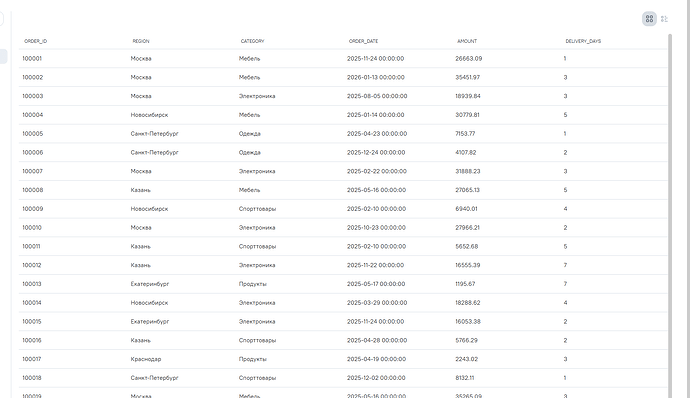Select order ID cell 100018

[x=32, y=378]
